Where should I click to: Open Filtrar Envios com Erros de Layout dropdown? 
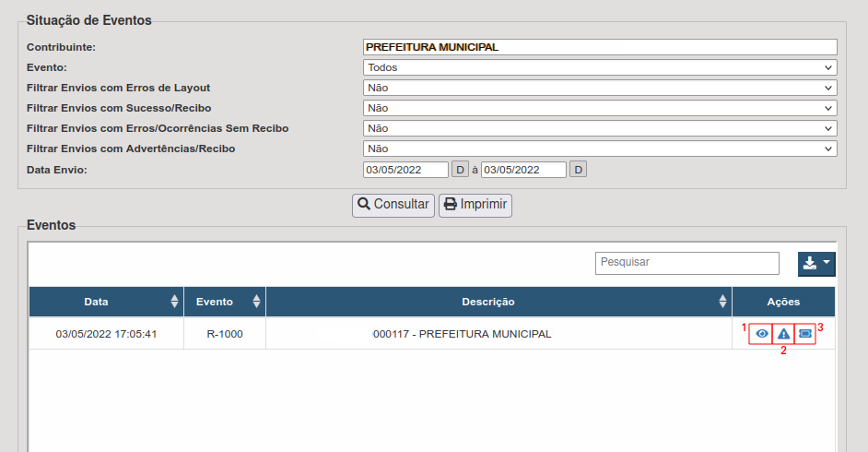(600, 88)
